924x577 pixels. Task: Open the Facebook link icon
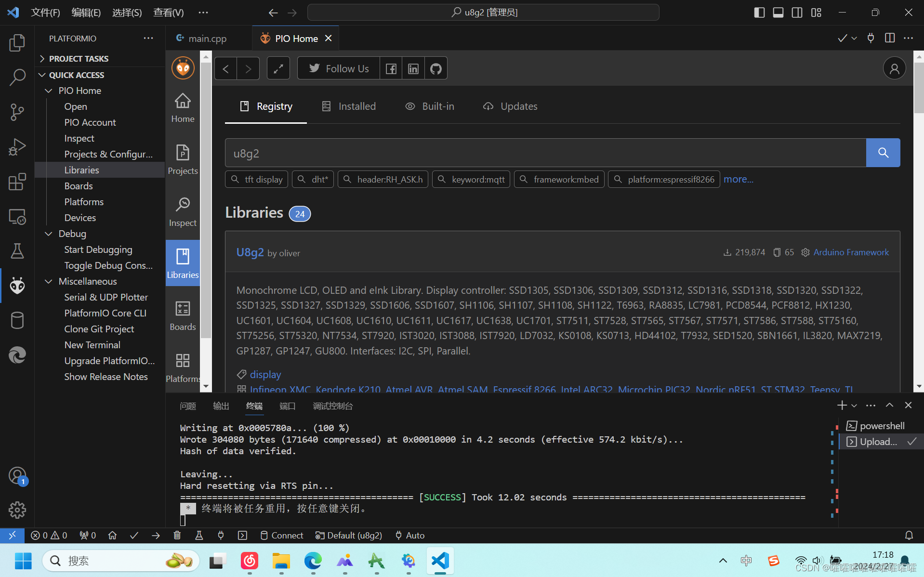[x=391, y=68]
